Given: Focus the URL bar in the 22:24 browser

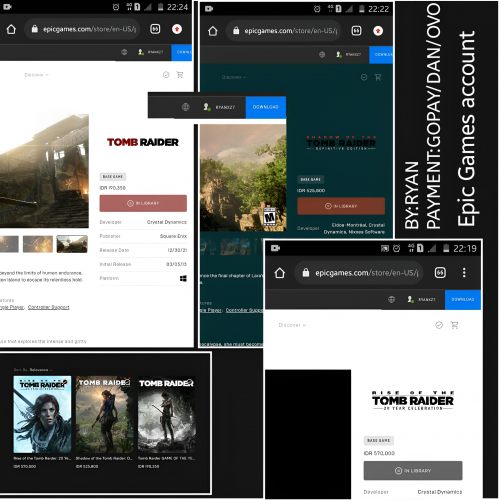Looking at the screenshot, I should [x=82, y=29].
